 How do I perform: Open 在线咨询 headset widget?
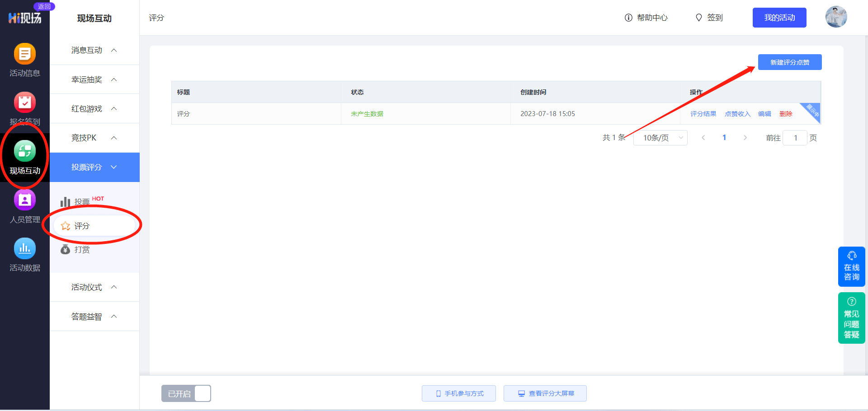[x=852, y=266]
